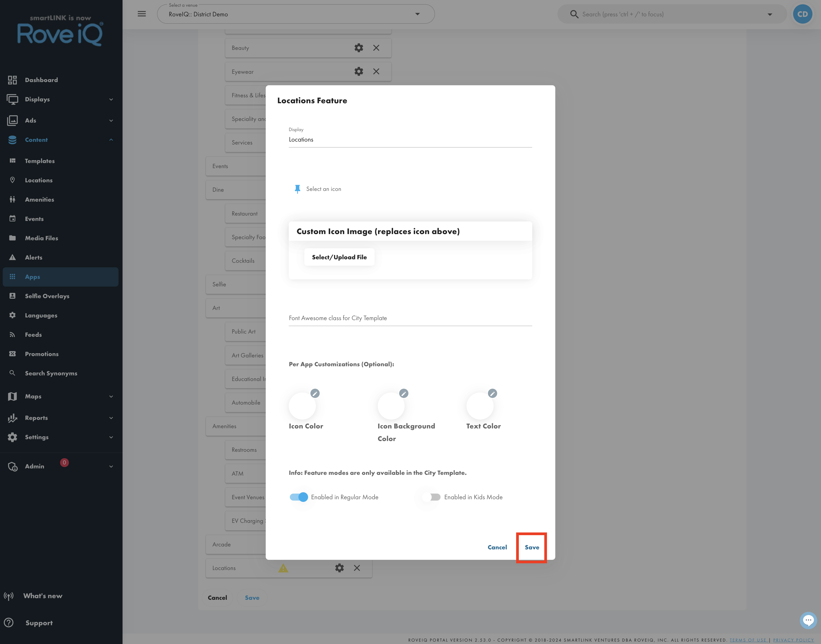Click the Eyewear settings gear icon

(359, 72)
